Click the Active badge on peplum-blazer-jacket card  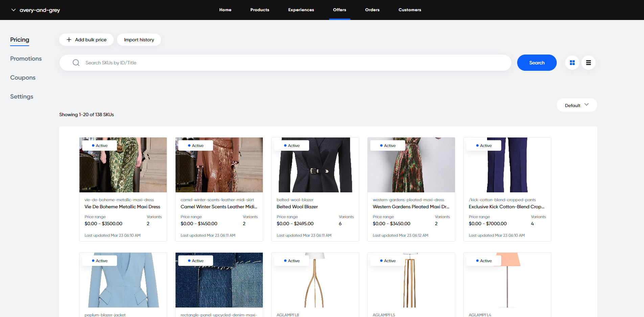(x=99, y=261)
